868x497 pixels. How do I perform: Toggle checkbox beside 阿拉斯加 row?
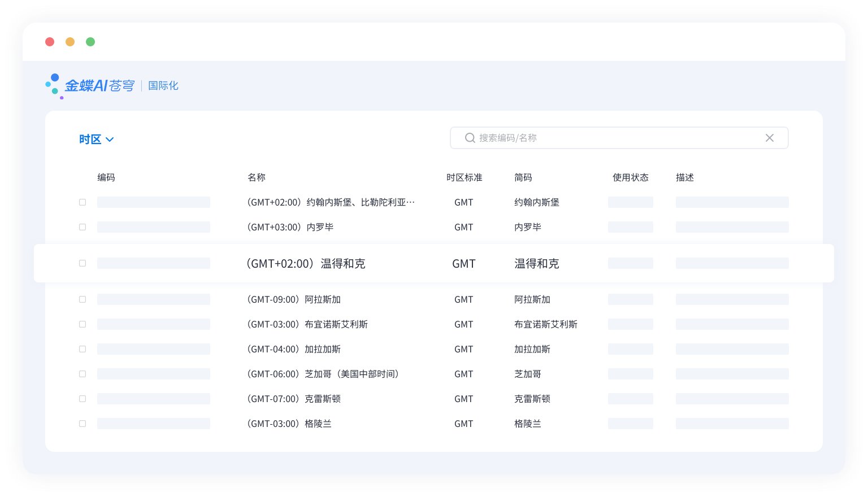83,299
